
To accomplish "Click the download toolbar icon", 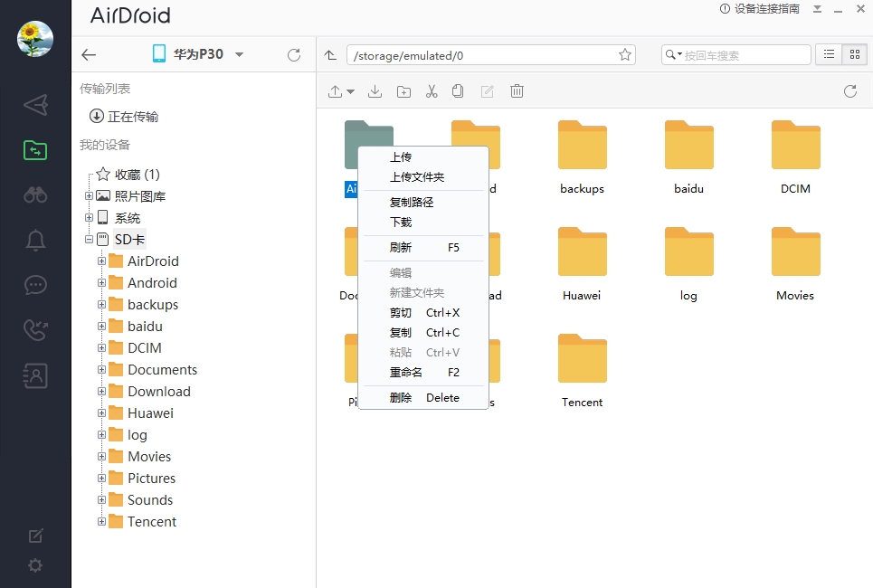I will [x=375, y=91].
